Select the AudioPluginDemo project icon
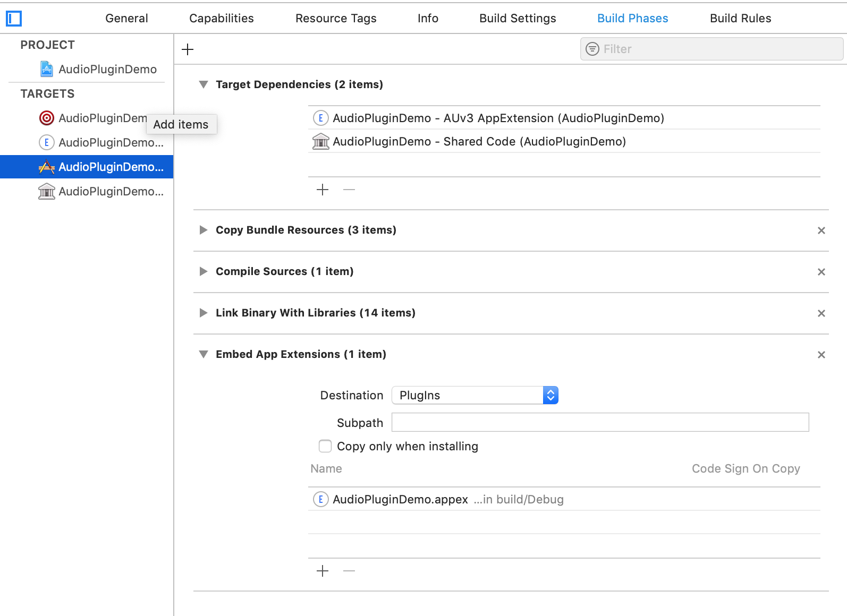The height and width of the screenshot is (616, 847). [x=47, y=69]
